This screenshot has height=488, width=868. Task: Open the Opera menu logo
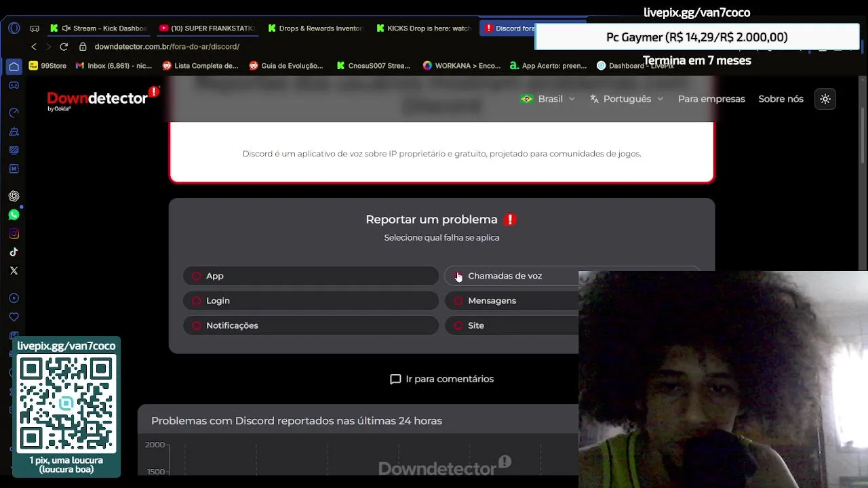[14, 28]
